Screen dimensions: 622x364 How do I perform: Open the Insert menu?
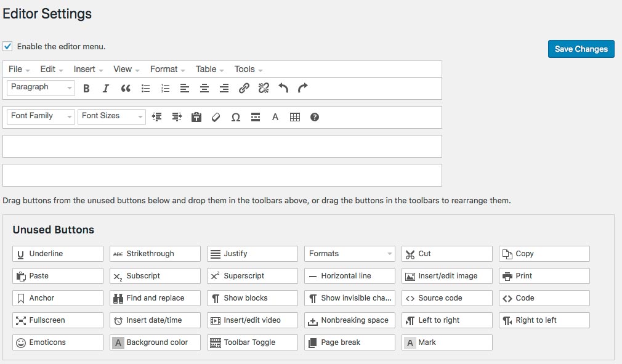coord(88,69)
